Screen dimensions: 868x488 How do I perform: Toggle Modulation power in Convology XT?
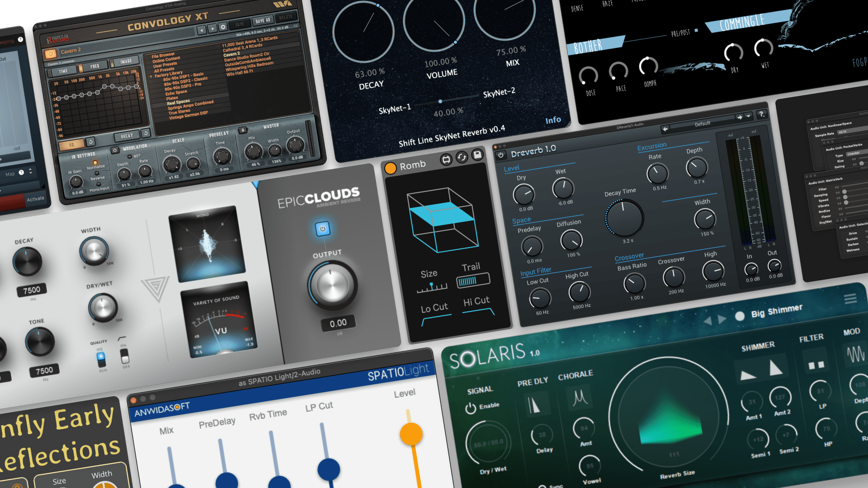(x=115, y=150)
